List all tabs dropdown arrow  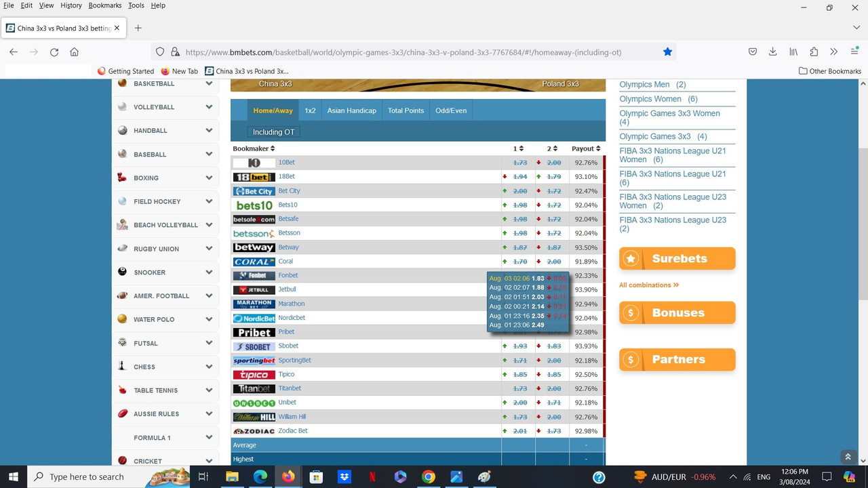856,28
